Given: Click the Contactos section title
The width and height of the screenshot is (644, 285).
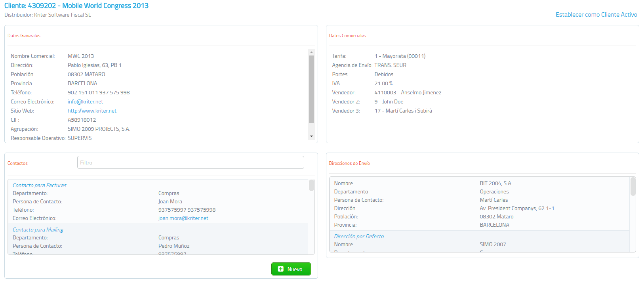Looking at the screenshot, I should (17, 163).
